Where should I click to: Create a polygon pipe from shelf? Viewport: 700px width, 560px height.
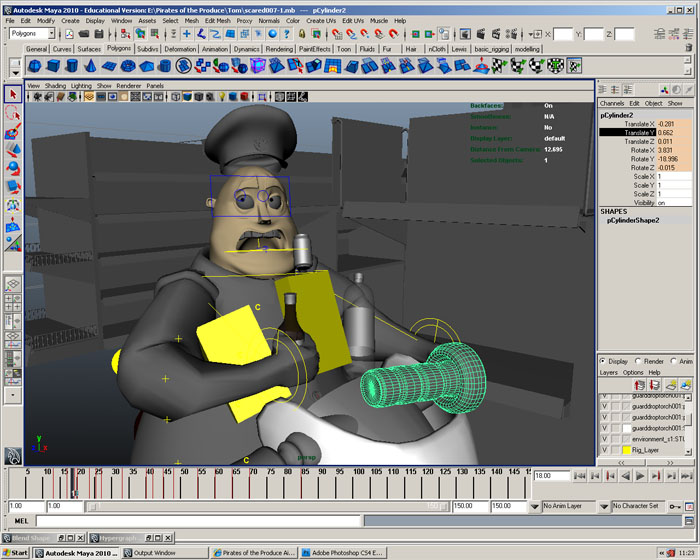click(165, 67)
